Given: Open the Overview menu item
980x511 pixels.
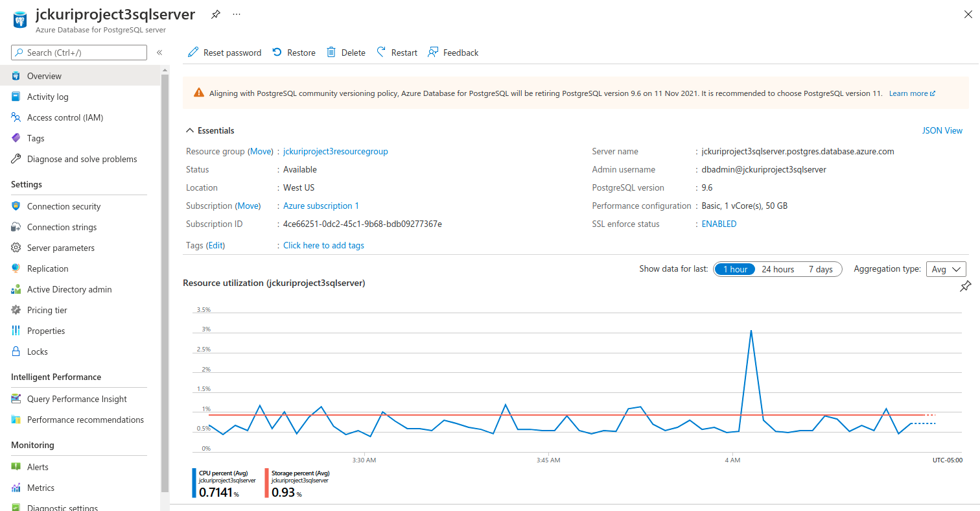Looking at the screenshot, I should [x=80, y=76].
